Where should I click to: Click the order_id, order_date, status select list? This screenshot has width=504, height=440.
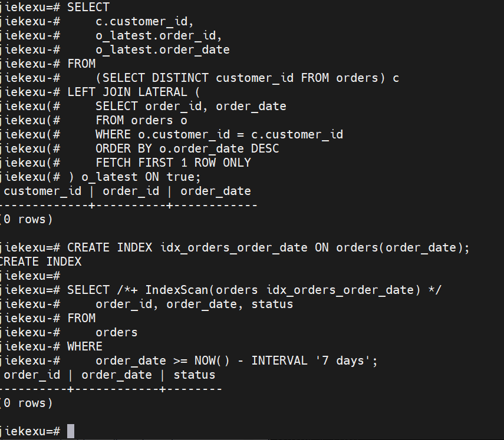click(x=195, y=304)
